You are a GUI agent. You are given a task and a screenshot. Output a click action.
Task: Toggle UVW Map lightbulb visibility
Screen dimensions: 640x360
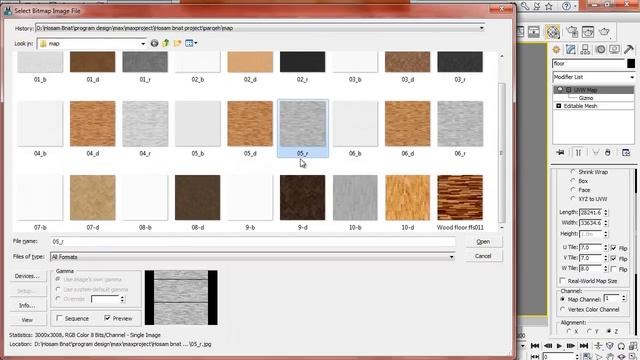click(560, 89)
